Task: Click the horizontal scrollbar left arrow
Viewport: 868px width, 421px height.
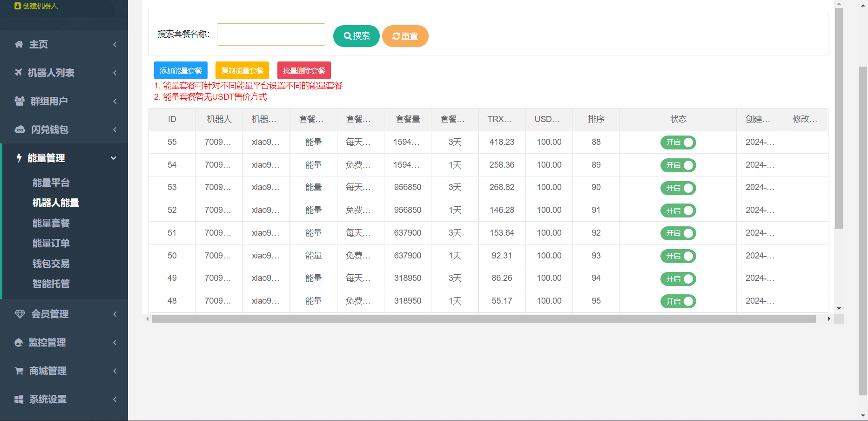Action: (x=148, y=319)
